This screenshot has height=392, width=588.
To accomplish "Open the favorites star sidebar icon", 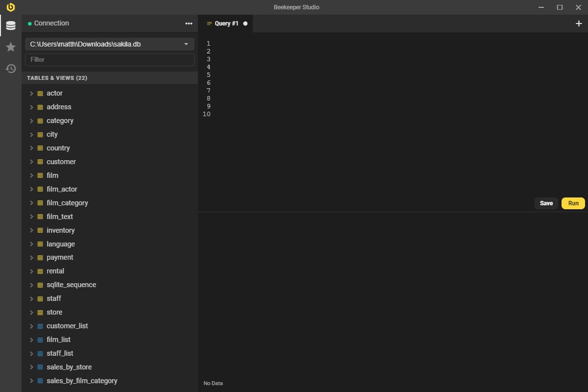I will tap(11, 47).
